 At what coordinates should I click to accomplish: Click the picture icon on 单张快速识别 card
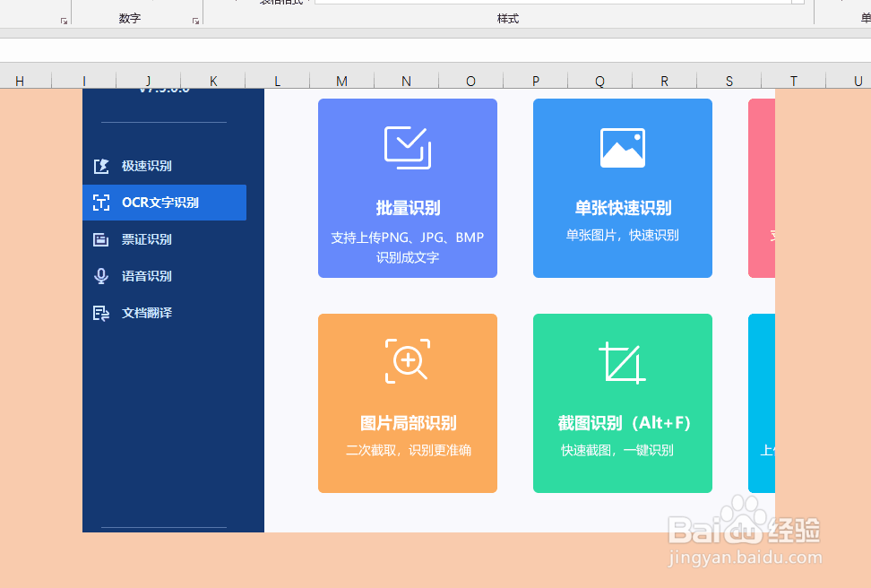click(623, 148)
